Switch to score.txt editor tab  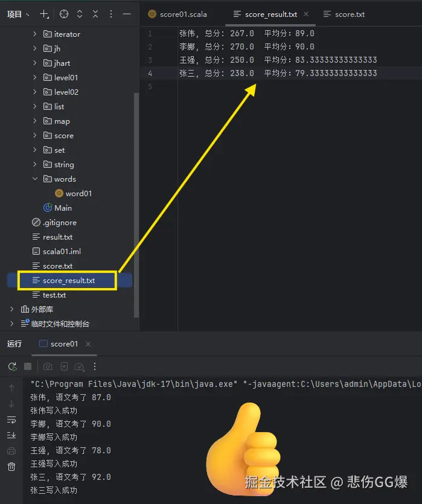(x=344, y=14)
